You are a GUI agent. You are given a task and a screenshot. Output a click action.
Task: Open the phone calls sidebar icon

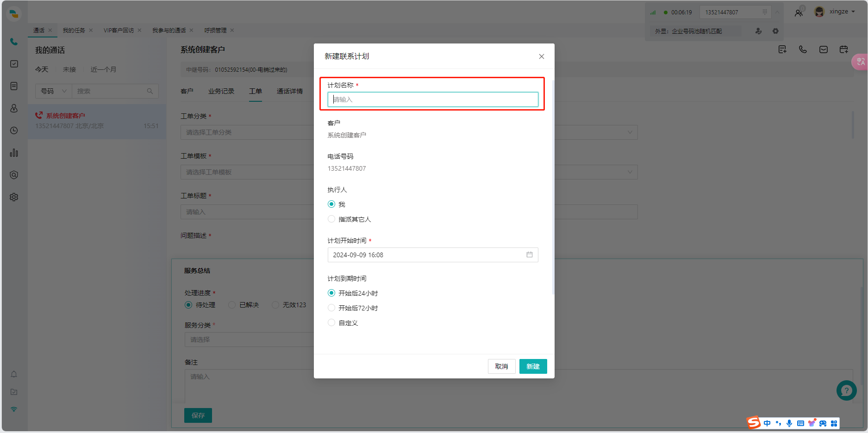coord(14,42)
